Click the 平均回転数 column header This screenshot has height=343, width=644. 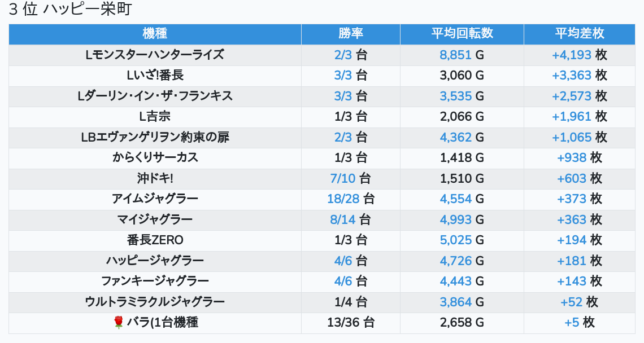pyautogui.click(x=462, y=34)
